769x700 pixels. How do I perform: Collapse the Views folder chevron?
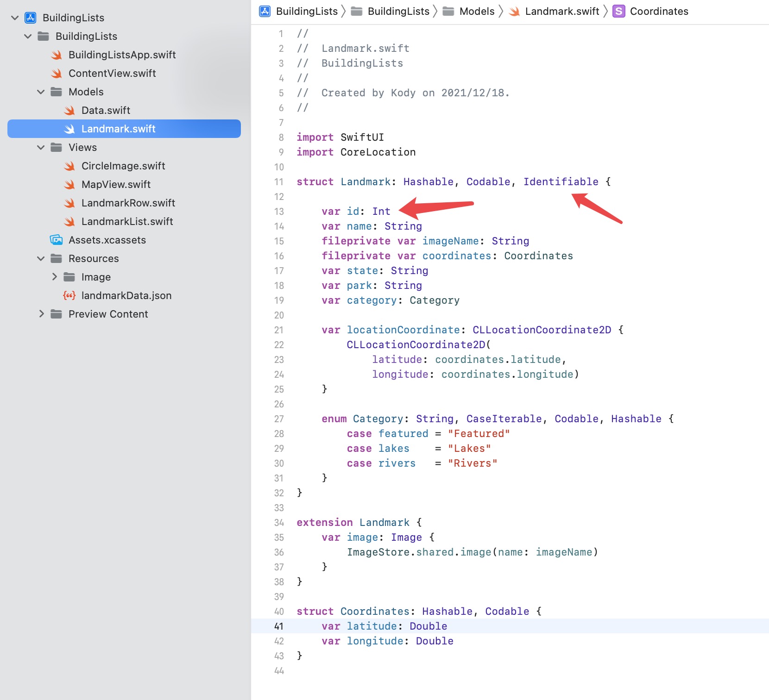click(41, 147)
